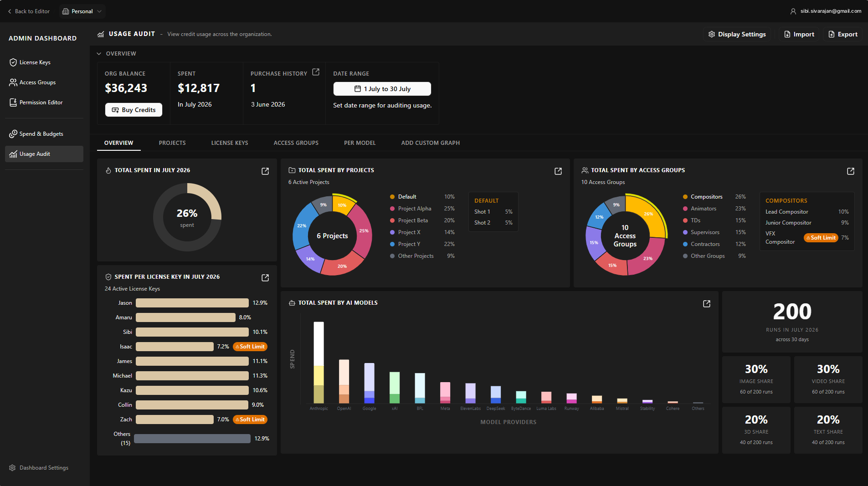868x486 pixels.
Task: Click the Default project legend swatch
Action: coord(392,197)
